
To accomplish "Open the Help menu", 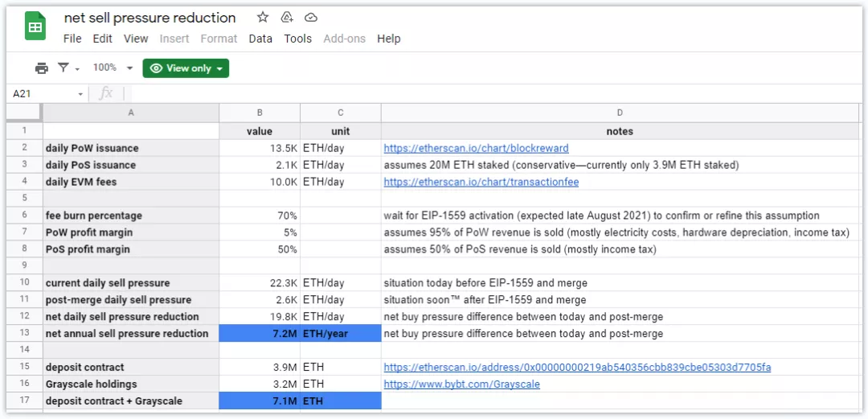I will coord(388,39).
